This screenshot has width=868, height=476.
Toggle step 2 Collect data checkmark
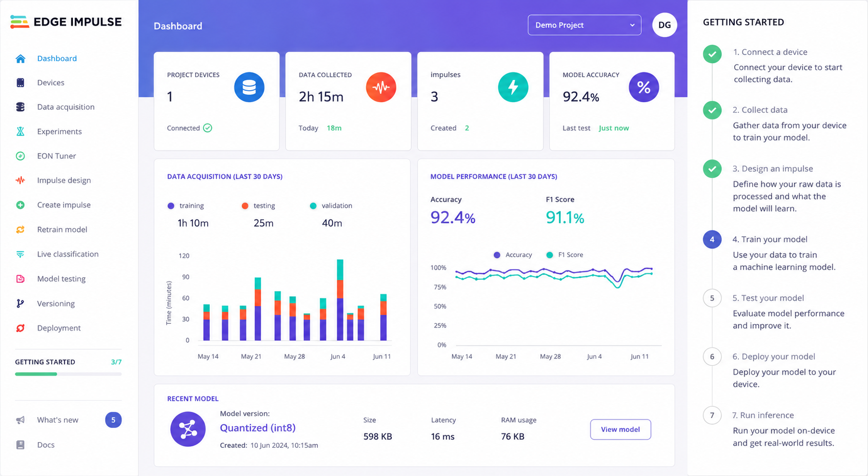[x=712, y=110]
